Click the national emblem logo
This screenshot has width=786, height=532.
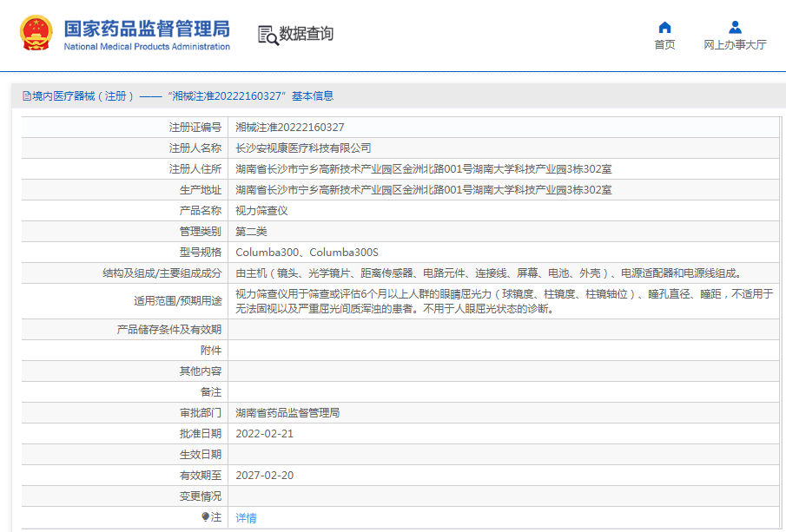pos(36,34)
